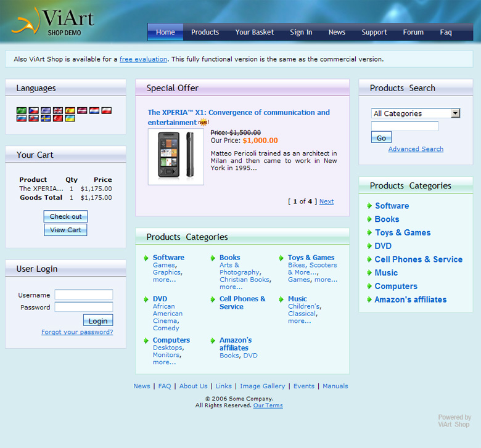
Task: Open the Forum navigation item
Action: pos(413,32)
